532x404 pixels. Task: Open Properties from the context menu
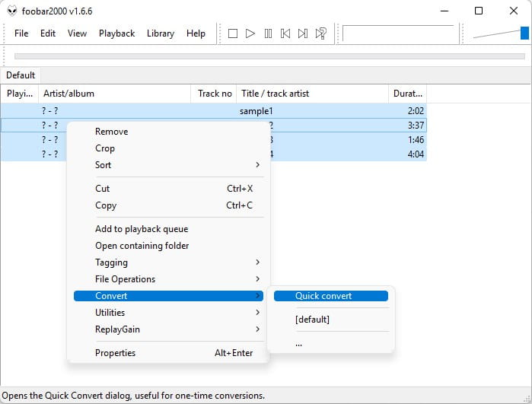168,353
